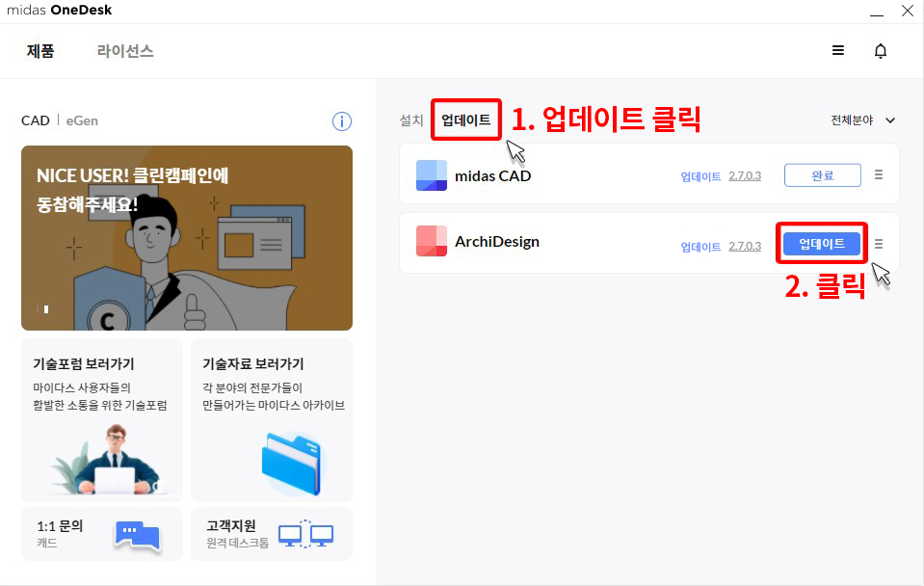Open ArchiDesign row options menu
This screenshot has height=586, width=924.
(x=878, y=244)
